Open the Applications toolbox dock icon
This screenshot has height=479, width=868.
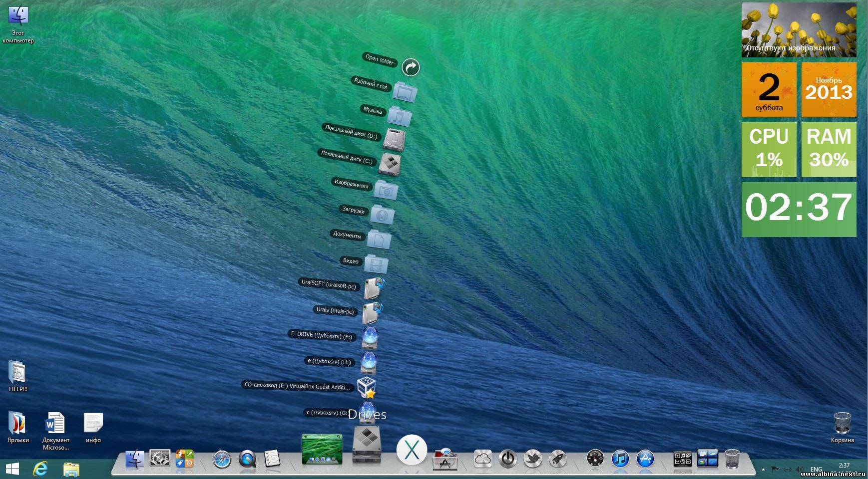pyautogui.click(x=444, y=459)
